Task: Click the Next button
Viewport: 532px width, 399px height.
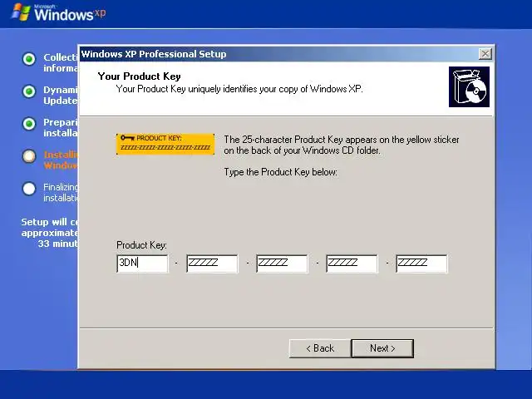Action: pos(382,348)
